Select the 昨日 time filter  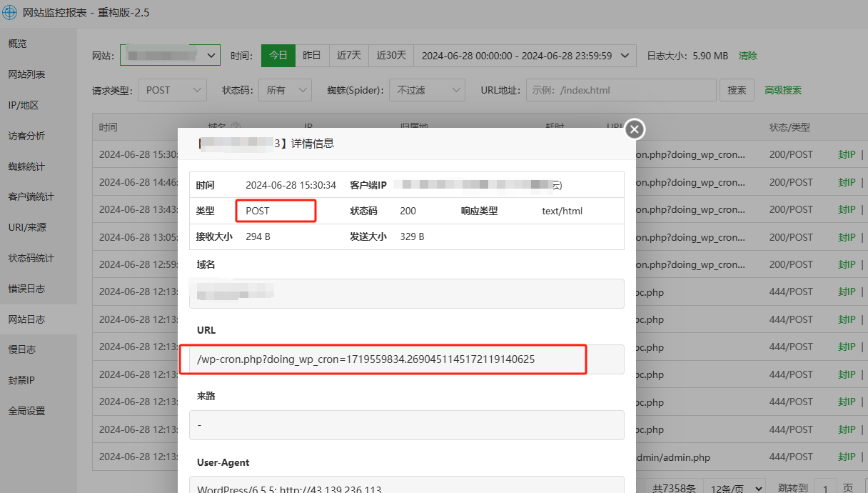tap(312, 55)
